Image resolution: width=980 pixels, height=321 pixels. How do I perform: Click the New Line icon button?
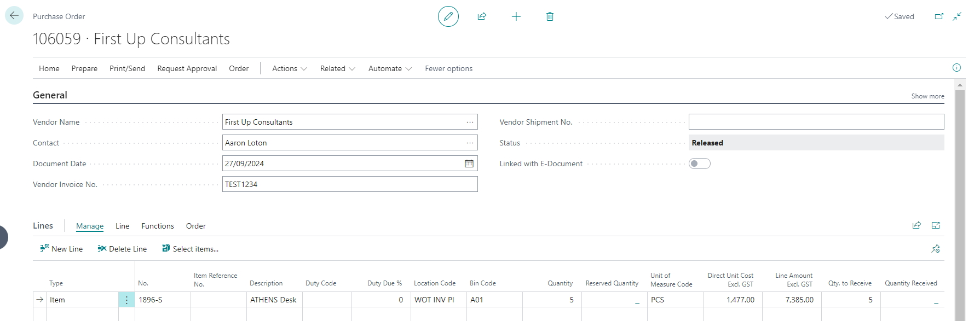tap(61, 249)
